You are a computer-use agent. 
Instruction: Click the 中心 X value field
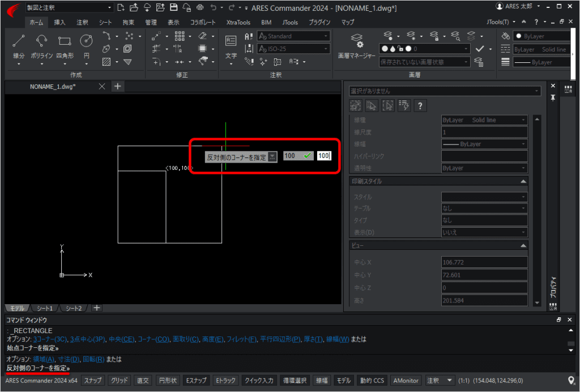(484, 262)
